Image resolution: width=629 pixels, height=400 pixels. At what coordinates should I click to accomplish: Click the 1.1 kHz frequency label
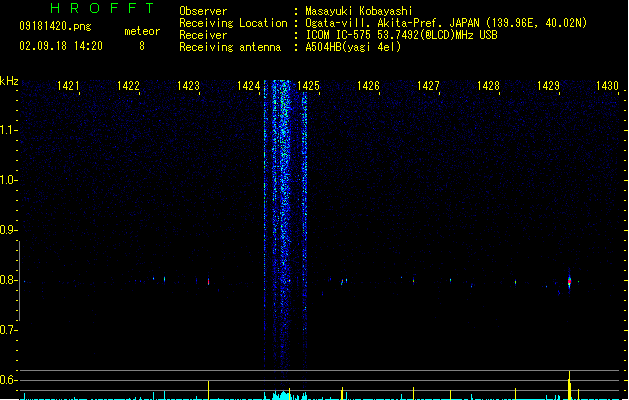(x=8, y=130)
